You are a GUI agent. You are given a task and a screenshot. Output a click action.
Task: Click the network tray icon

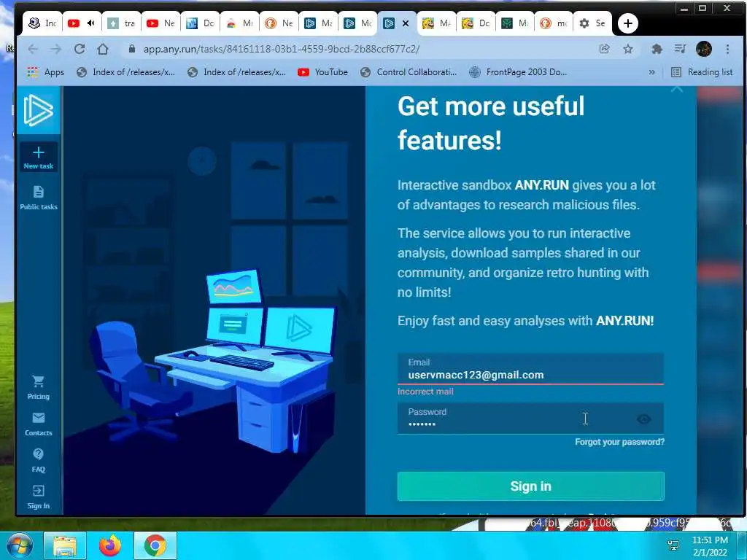pyautogui.click(x=673, y=545)
